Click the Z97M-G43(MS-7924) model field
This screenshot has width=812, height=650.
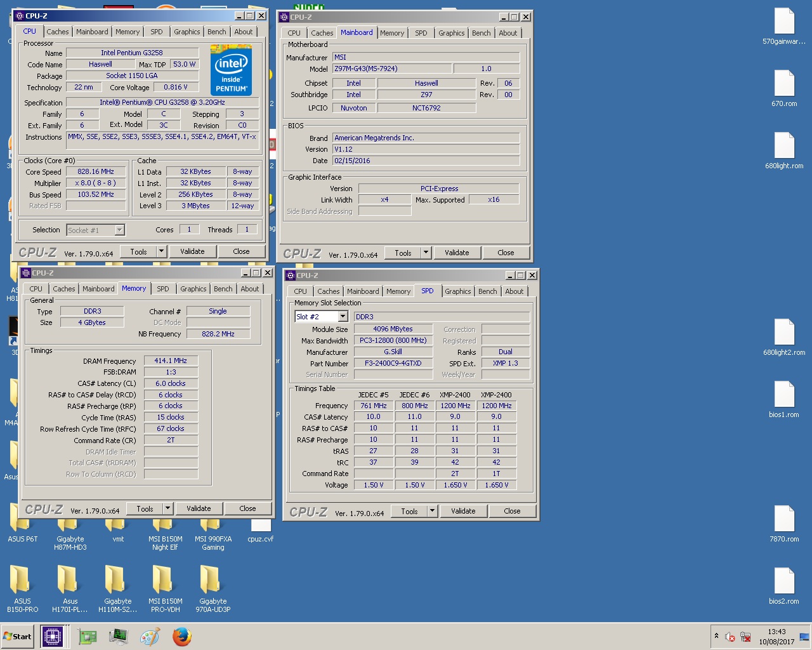pos(391,69)
